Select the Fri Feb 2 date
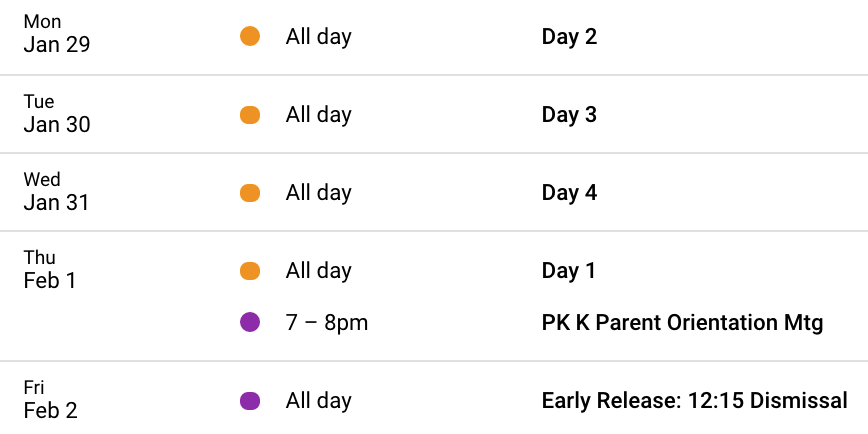 (50, 399)
